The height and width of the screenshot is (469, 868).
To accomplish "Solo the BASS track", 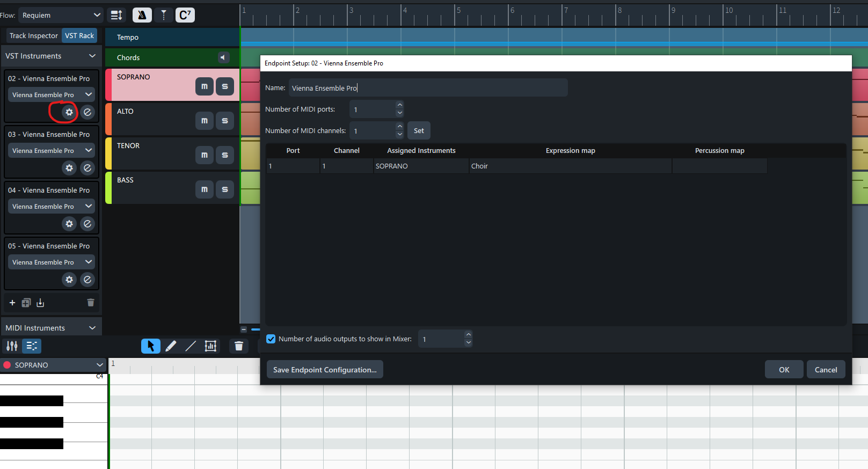I will pos(225,189).
